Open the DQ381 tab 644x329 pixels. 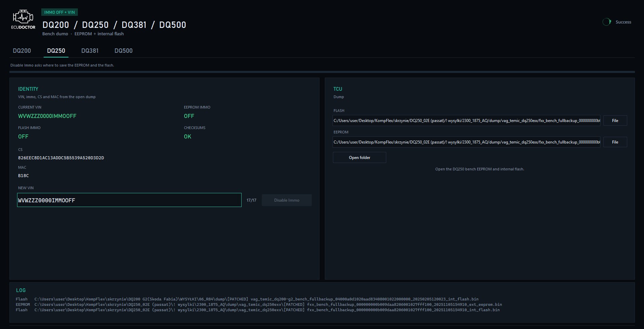(90, 51)
